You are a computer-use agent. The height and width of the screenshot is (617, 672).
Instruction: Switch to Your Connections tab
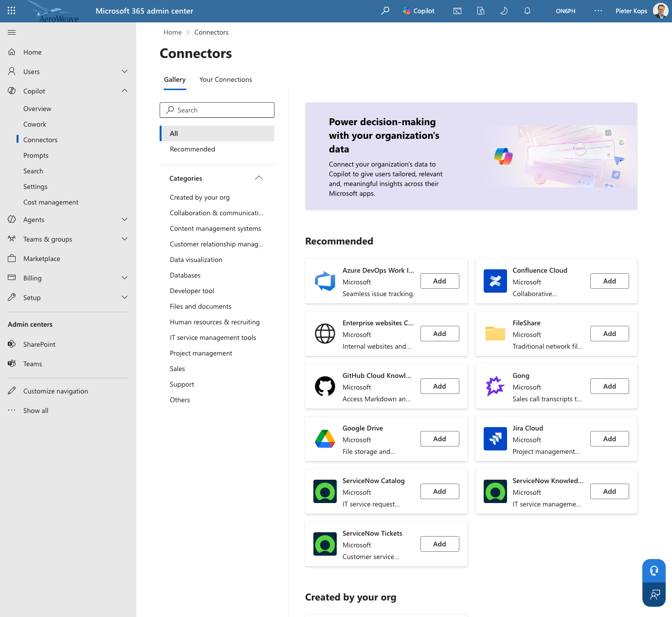tap(226, 79)
